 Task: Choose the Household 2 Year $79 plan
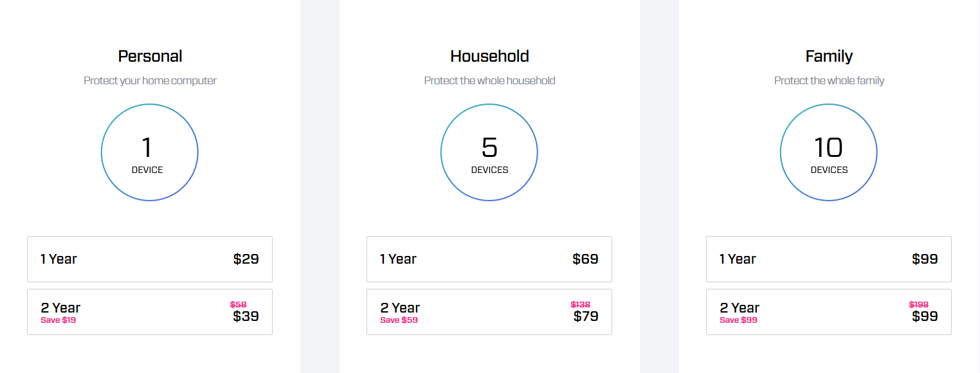(x=489, y=312)
